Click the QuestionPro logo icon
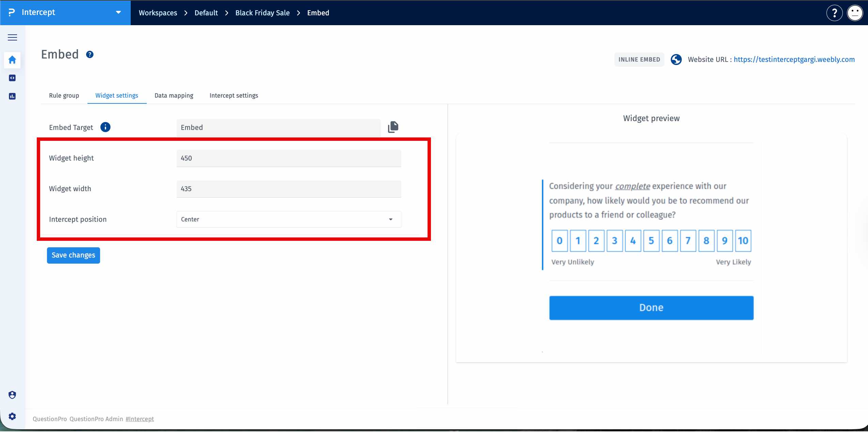Image resolution: width=868 pixels, height=432 pixels. pos(12,13)
